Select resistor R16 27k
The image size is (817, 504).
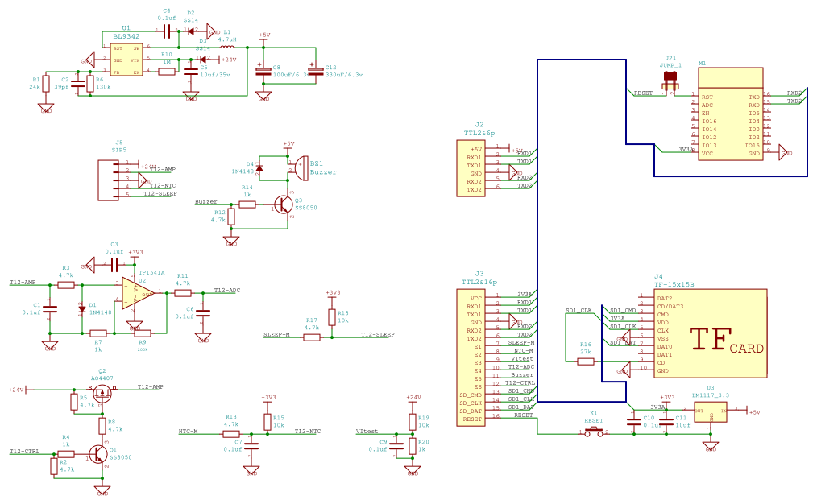coord(586,361)
